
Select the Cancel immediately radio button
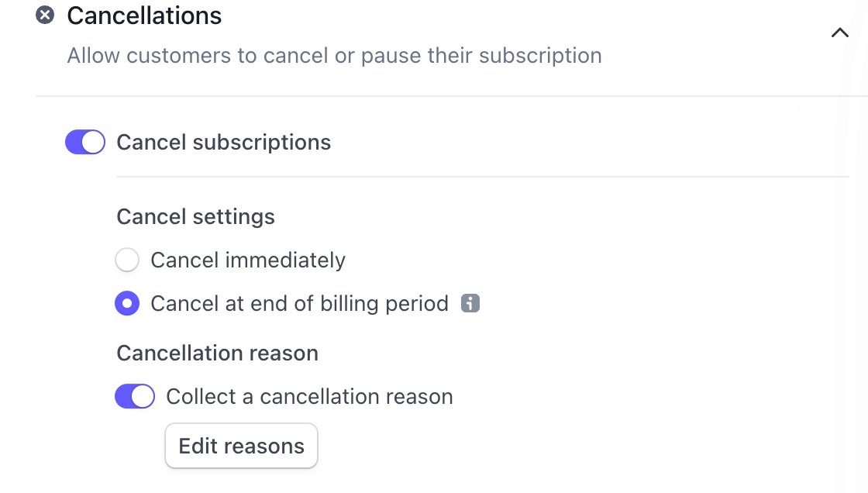tap(127, 260)
